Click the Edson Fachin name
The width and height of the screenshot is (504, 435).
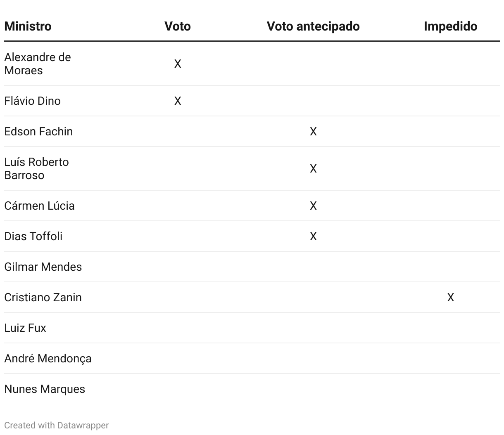coord(38,131)
